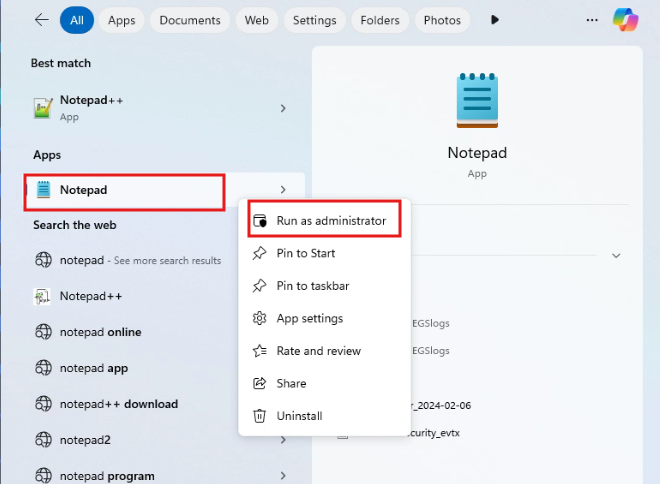
Task: Open recent file ending curity_evtx
Action: click(x=435, y=433)
